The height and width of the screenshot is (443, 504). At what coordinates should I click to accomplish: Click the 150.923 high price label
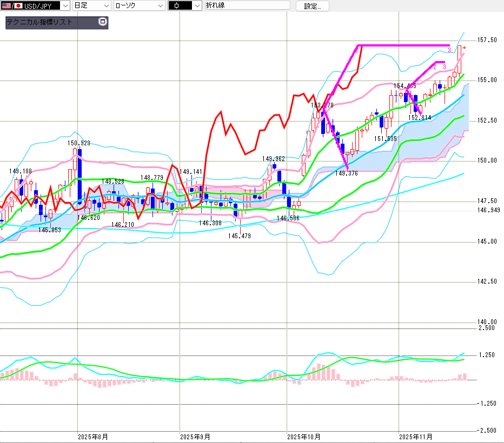click(x=78, y=143)
